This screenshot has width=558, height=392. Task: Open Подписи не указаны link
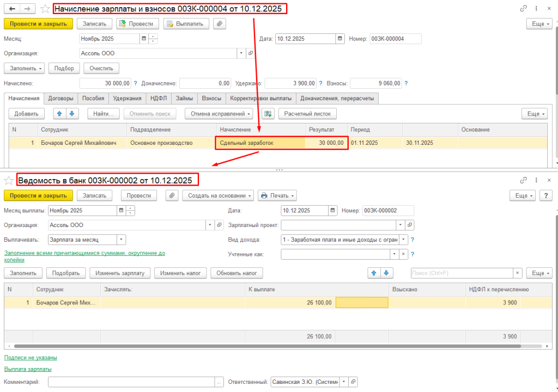tap(31, 358)
